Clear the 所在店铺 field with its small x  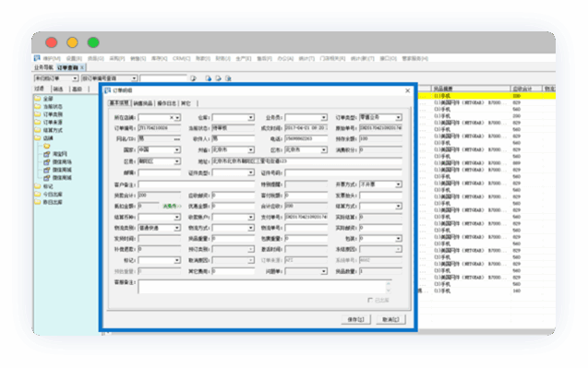click(172, 118)
